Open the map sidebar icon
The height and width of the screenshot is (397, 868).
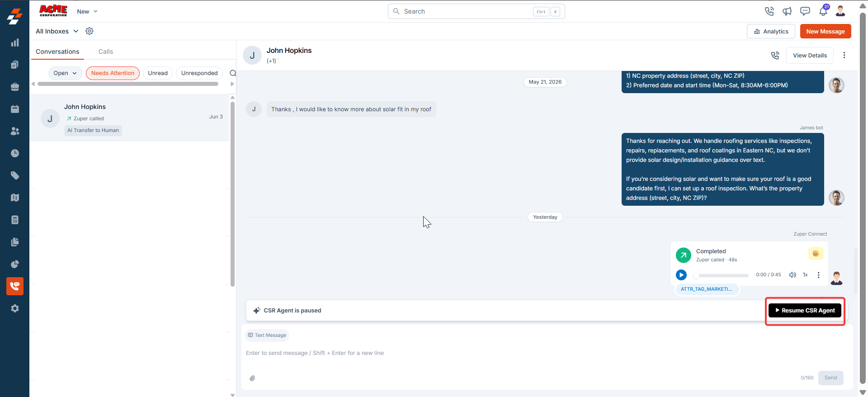[x=15, y=198]
